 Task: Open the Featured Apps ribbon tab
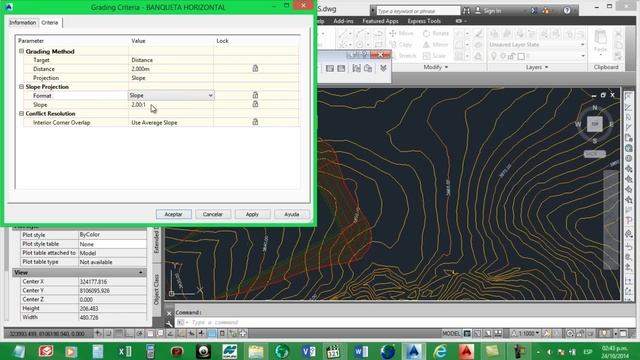[x=380, y=21]
